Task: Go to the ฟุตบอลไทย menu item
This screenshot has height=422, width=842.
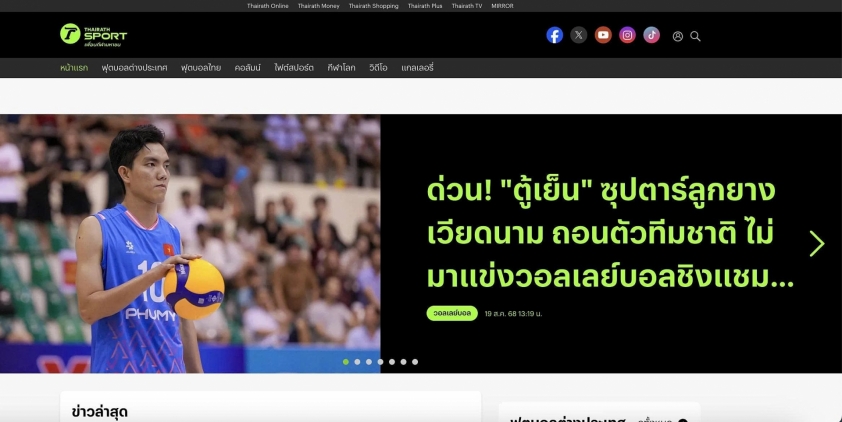Action: (201, 68)
